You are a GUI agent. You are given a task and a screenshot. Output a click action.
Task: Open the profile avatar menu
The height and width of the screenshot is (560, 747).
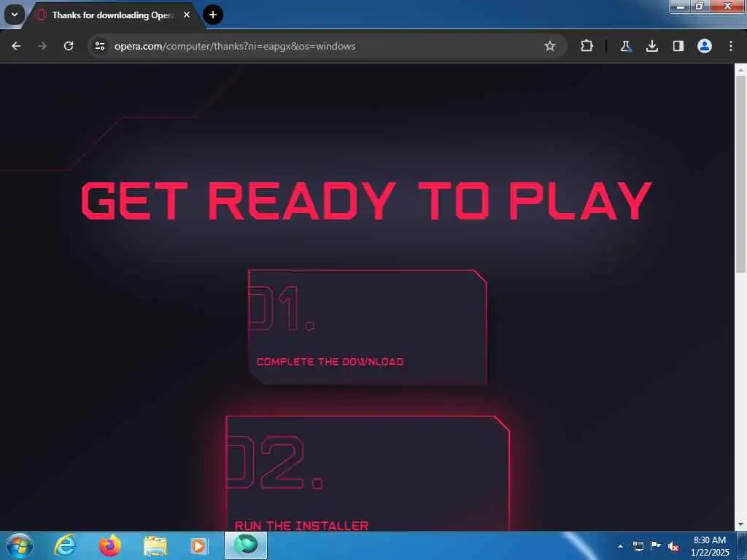[x=705, y=46]
